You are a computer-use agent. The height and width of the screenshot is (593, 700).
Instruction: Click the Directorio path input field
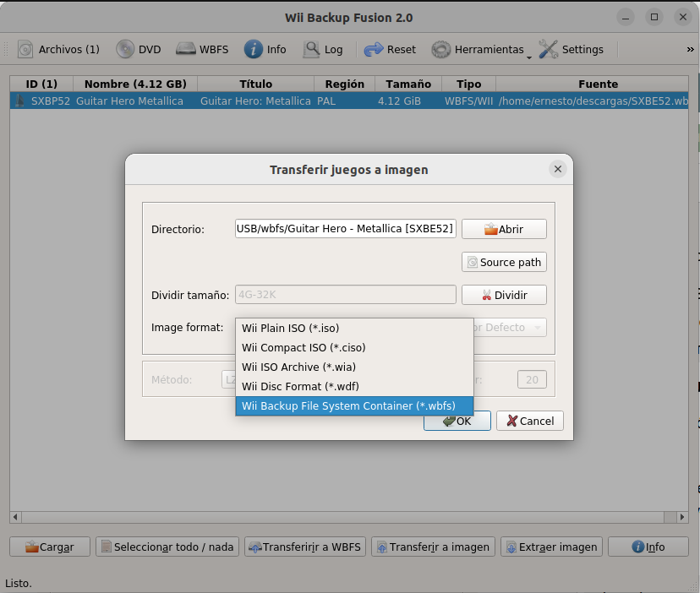click(346, 228)
